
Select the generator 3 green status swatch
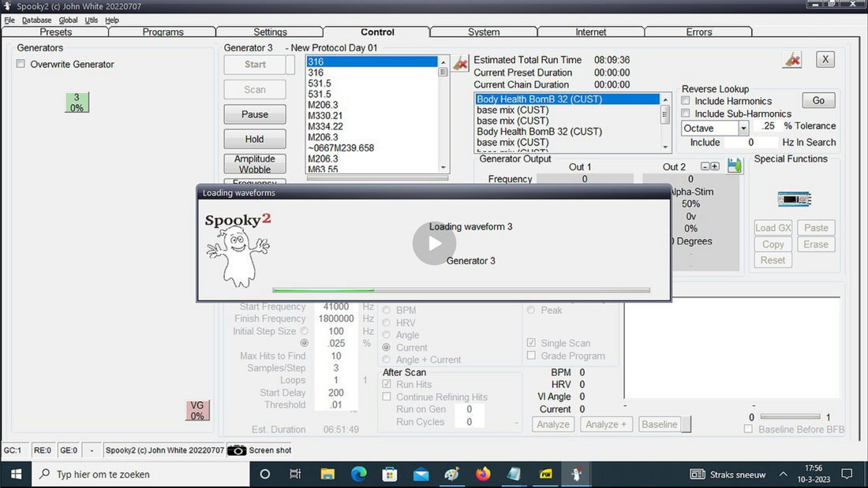point(77,102)
